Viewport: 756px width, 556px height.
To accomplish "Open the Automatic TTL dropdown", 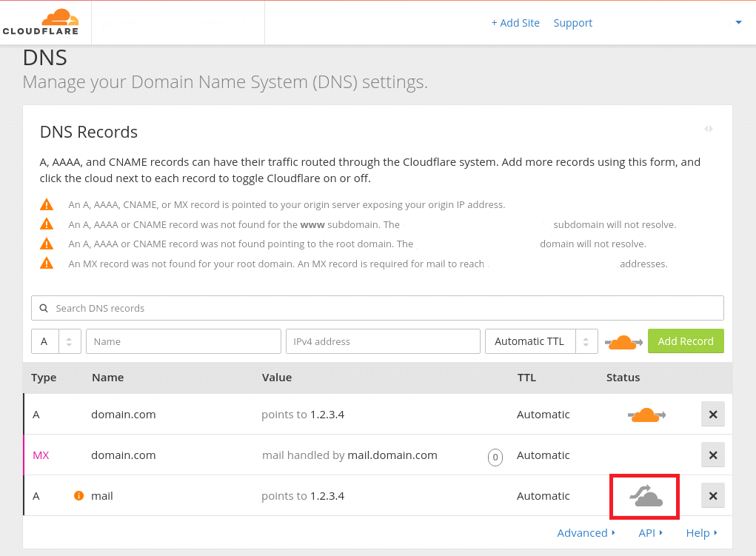I will tap(541, 341).
